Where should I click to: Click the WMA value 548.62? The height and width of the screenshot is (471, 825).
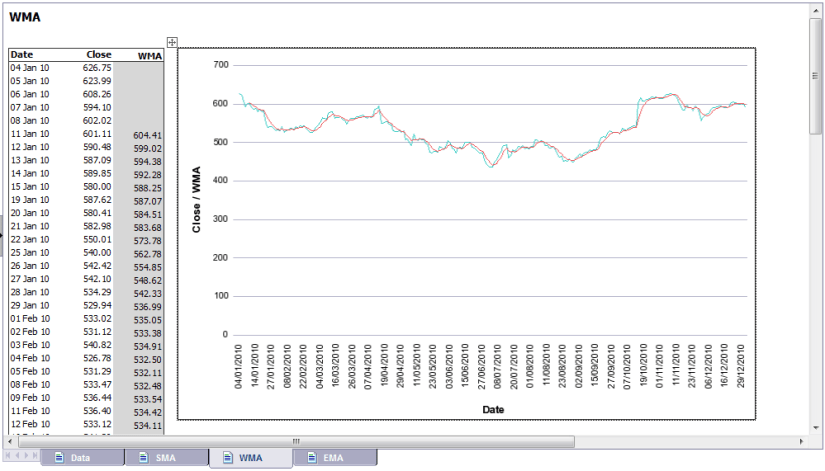pos(147,280)
